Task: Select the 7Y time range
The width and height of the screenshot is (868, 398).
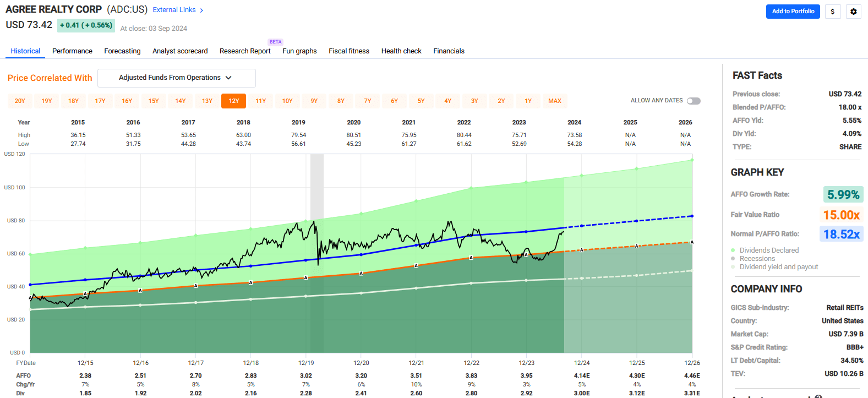Action: click(x=367, y=101)
